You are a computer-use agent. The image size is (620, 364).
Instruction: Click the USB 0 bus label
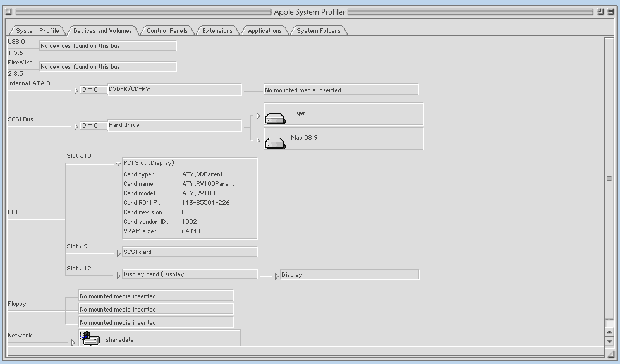[x=16, y=42]
